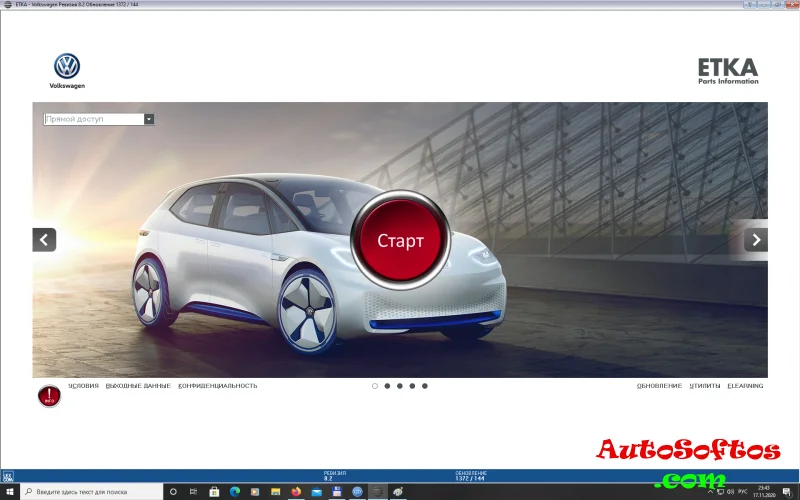Click inside the Прямой доступ combo box field
Viewport: 800px width, 500px height.
tap(93, 119)
